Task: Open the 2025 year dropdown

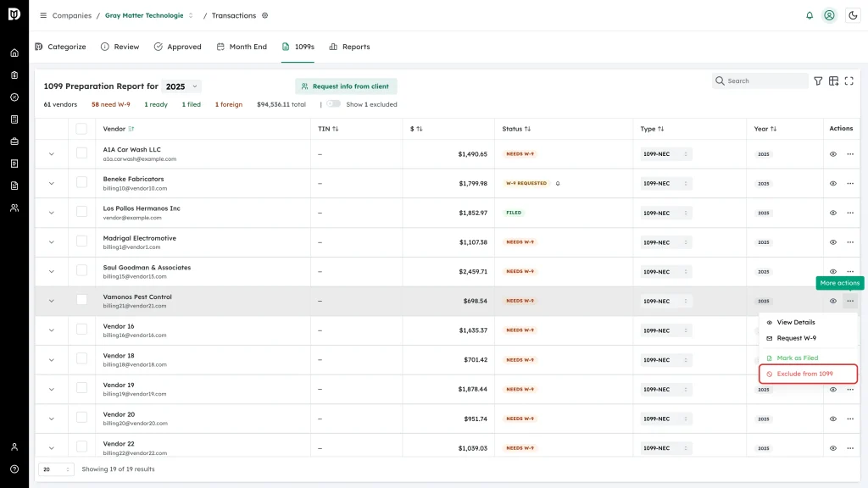Action: pos(181,86)
